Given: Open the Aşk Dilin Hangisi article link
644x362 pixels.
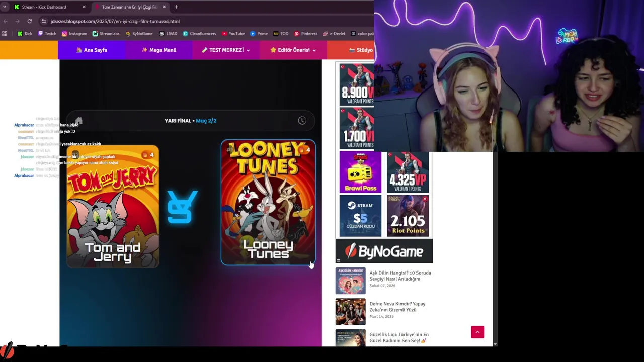Looking at the screenshot, I should click(400, 276).
